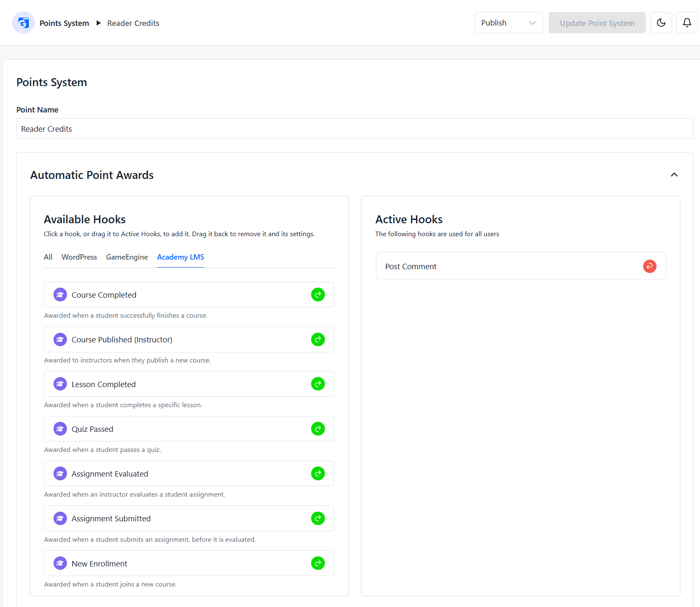
Task: Click the Course Published (Instructor) label
Action: (x=122, y=339)
